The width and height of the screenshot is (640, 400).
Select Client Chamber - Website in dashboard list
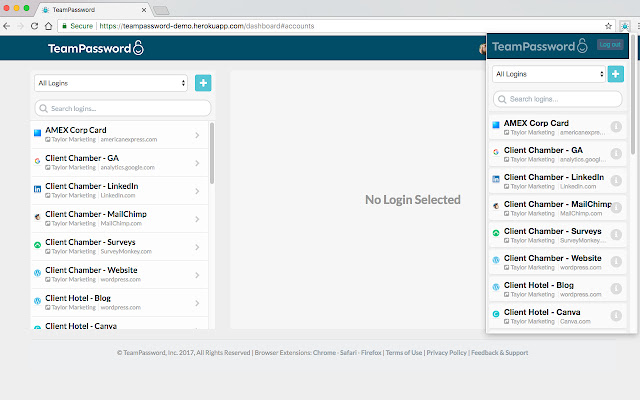pyautogui.click(x=120, y=275)
